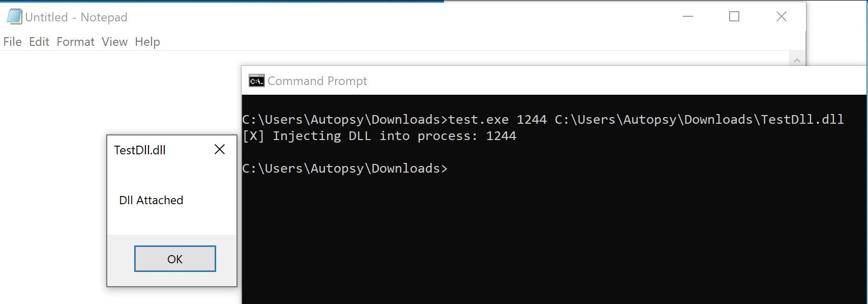868x304 pixels.
Task: Close the Untitled Notepad window
Action: point(781,17)
